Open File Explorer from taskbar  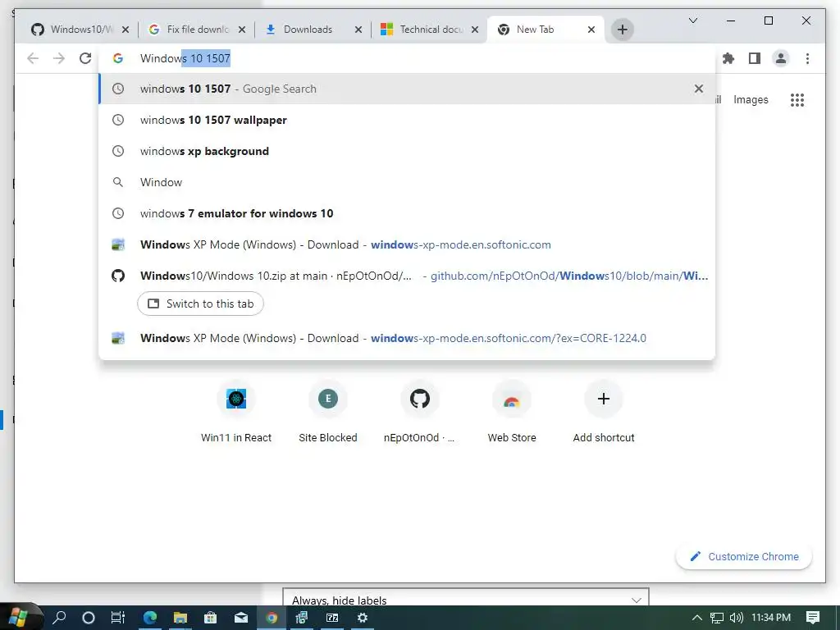point(180,618)
